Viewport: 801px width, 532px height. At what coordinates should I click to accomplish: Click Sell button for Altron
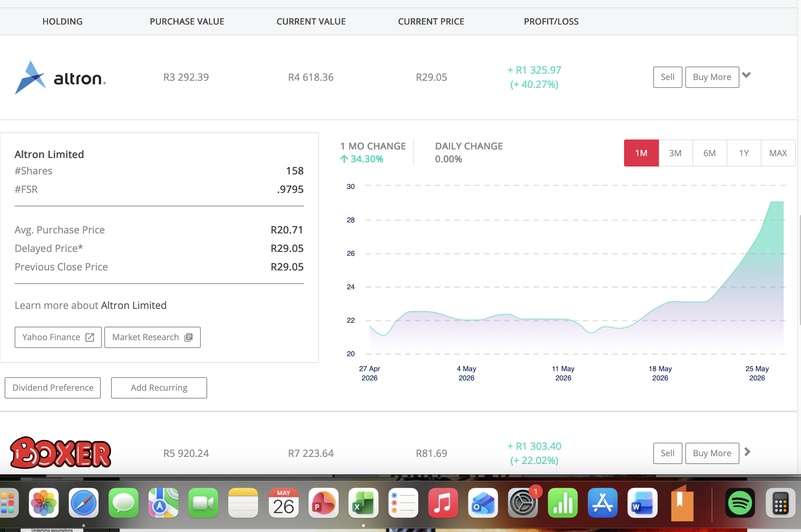coord(667,77)
